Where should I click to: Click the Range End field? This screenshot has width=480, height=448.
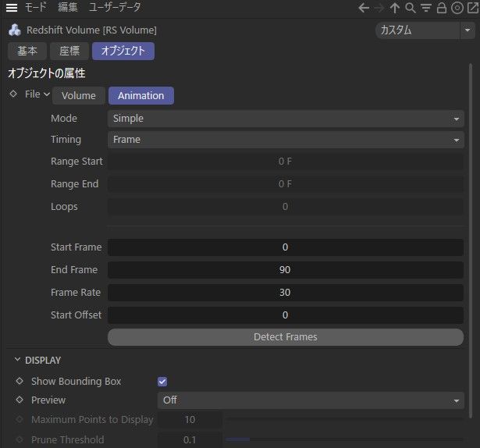coord(286,184)
